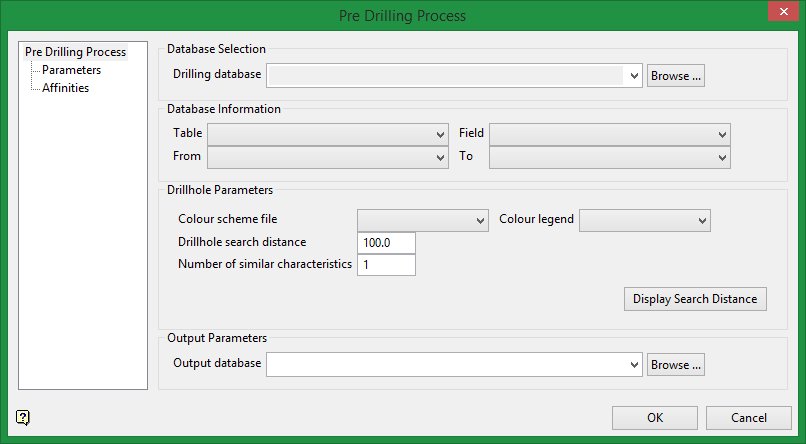Expand the To dropdown
This screenshot has width=806, height=444.
[722, 157]
